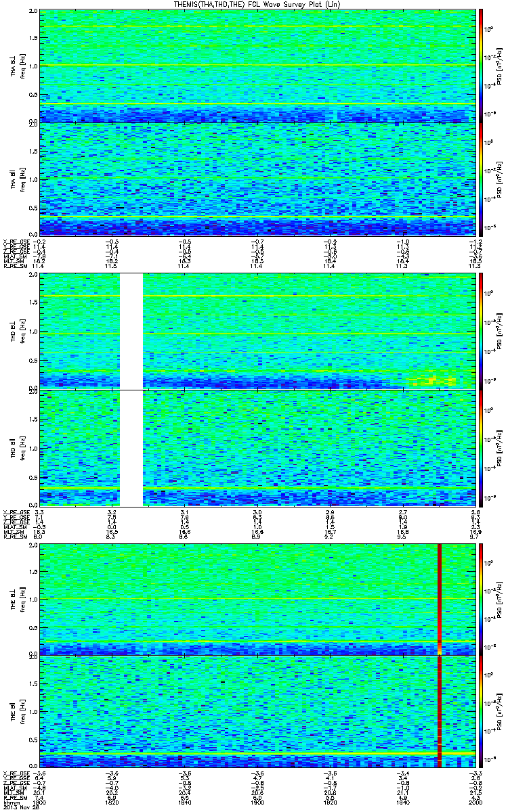Click the yellow 1.0 Hz line in THA B-perpendicular

257,66
